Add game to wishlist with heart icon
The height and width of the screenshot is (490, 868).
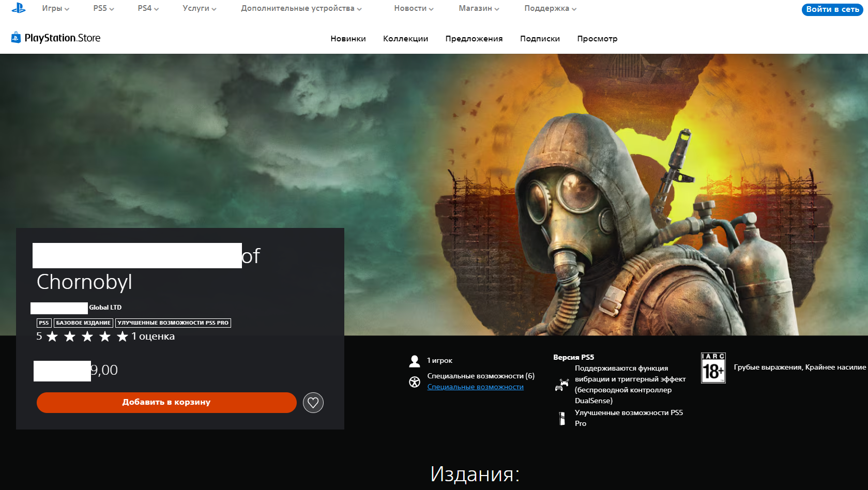coord(313,403)
